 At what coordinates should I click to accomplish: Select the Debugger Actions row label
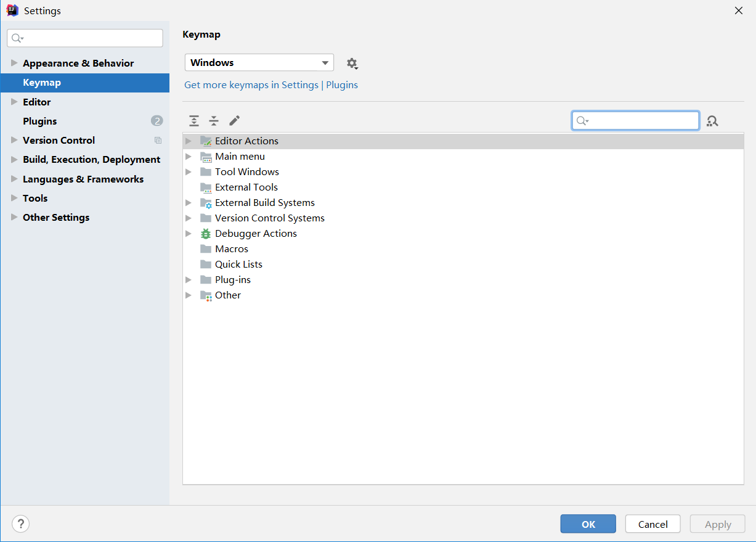256,233
